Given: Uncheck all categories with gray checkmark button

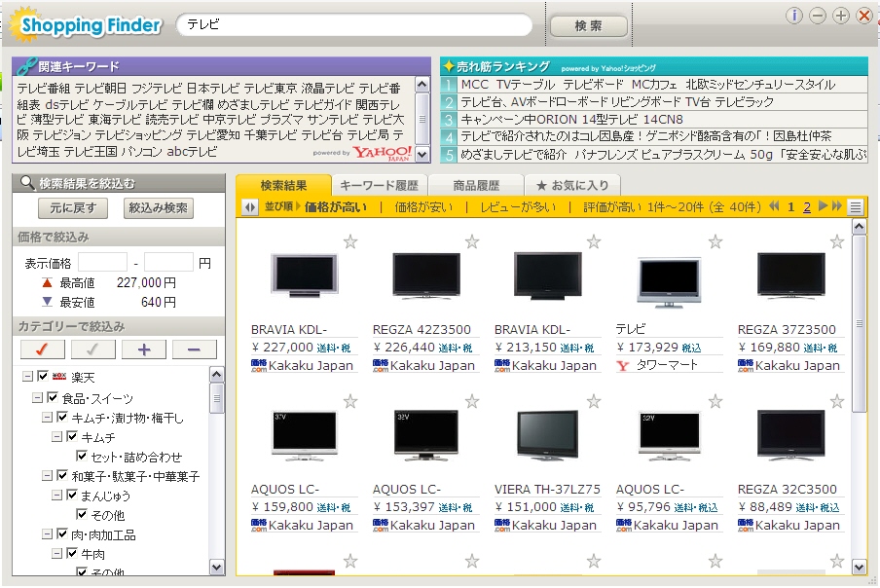Looking at the screenshot, I should tap(92, 349).
